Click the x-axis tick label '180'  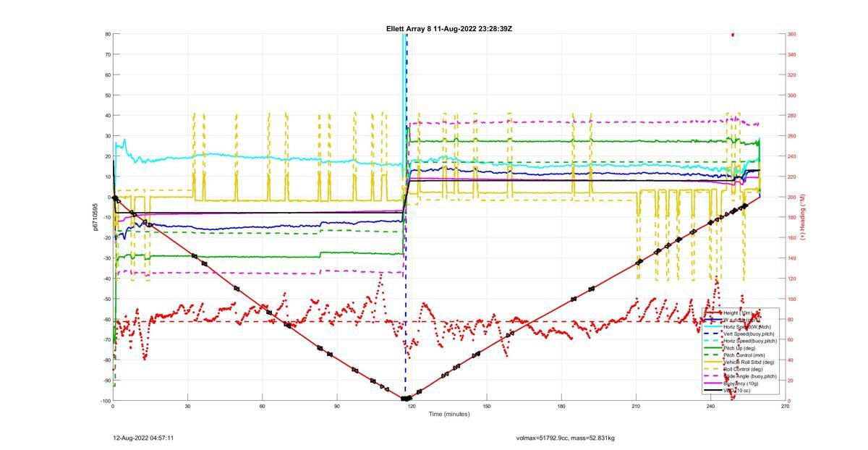coord(561,406)
